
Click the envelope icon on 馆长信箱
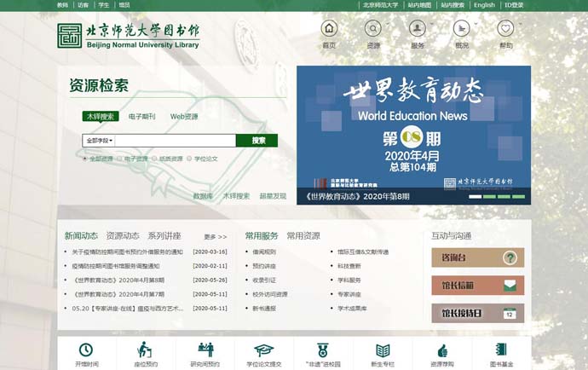[510, 286]
